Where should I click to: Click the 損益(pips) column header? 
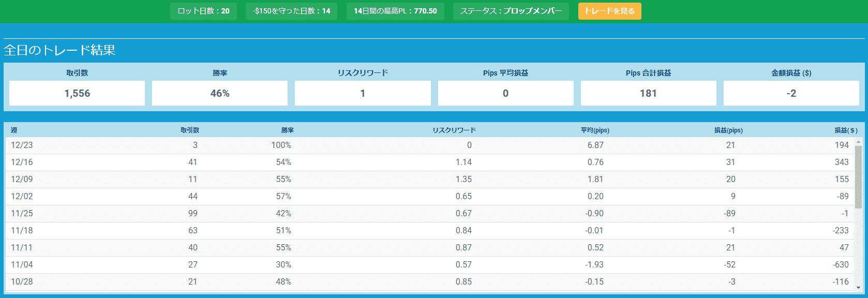click(728, 130)
